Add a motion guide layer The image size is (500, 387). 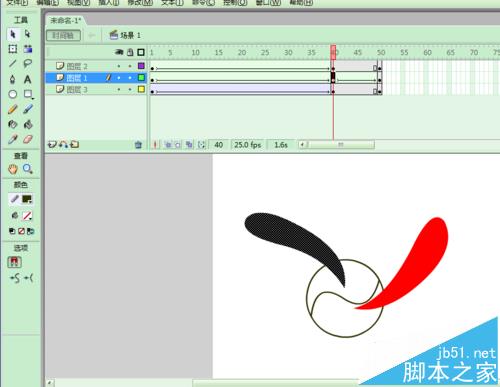point(63,144)
